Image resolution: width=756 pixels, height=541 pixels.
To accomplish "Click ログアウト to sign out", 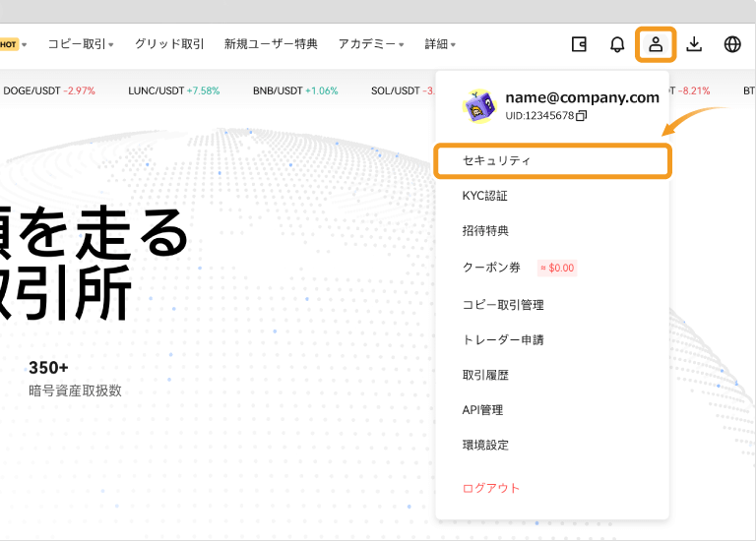I will [491, 488].
